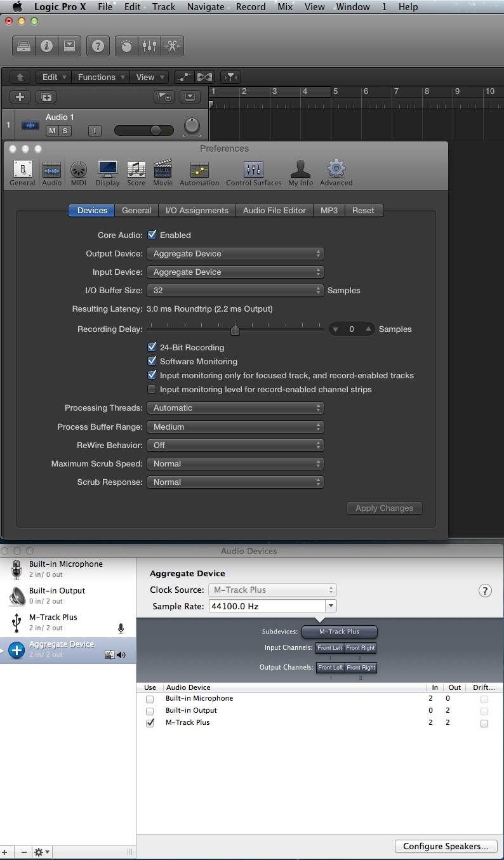Click the Audio Devices help button

(485, 591)
